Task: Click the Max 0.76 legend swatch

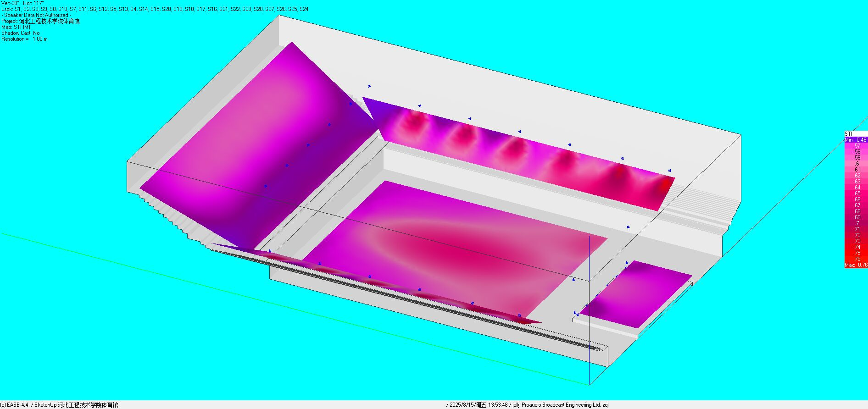Action: coord(856,265)
